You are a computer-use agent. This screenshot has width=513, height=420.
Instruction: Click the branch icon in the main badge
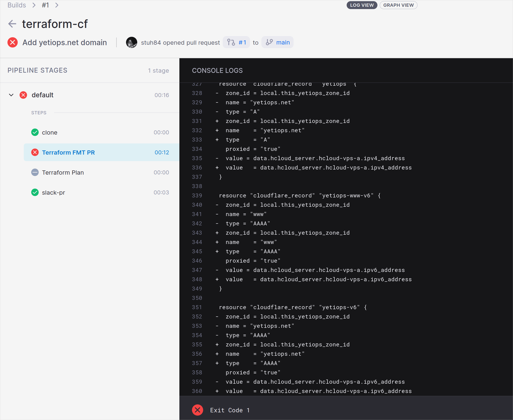click(269, 42)
